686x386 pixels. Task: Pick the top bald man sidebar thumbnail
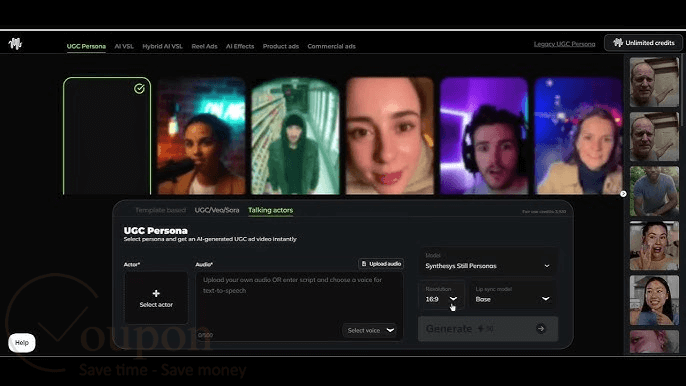[x=654, y=82]
